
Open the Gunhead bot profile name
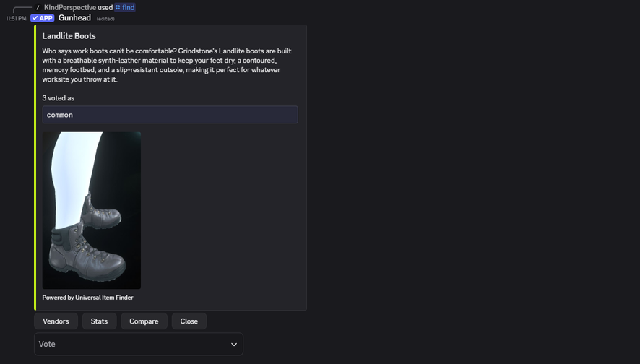point(74,17)
